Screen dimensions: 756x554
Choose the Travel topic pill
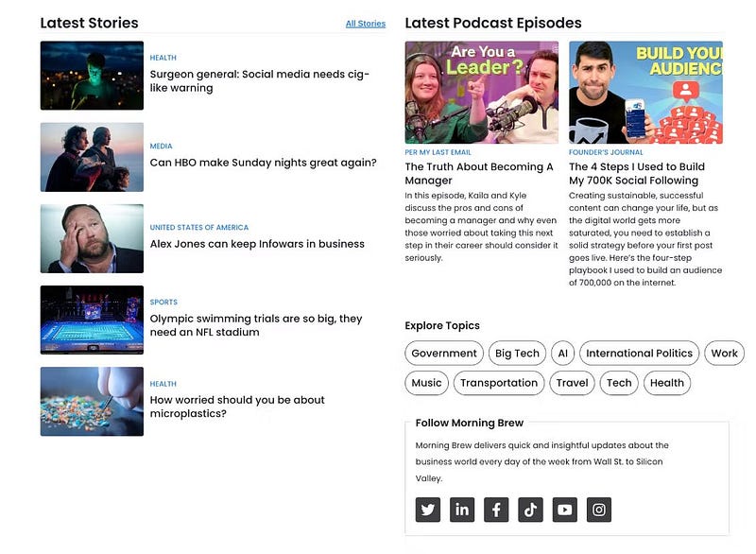(572, 383)
